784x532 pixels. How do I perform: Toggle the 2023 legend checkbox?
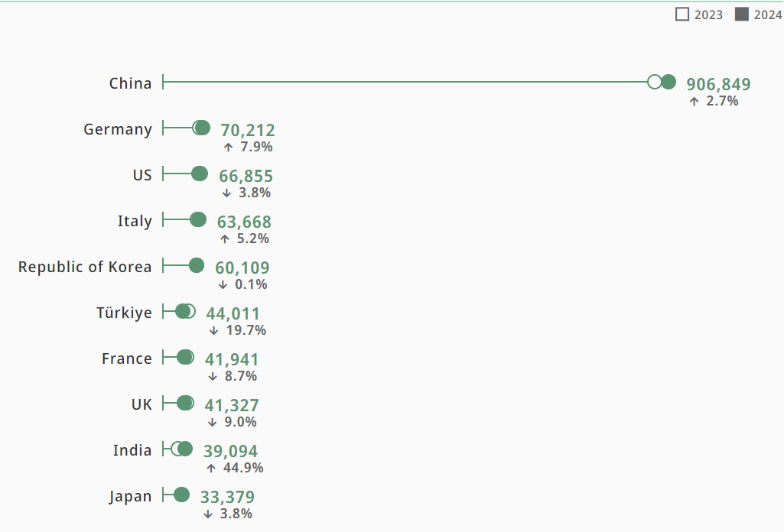pyautogui.click(x=682, y=15)
